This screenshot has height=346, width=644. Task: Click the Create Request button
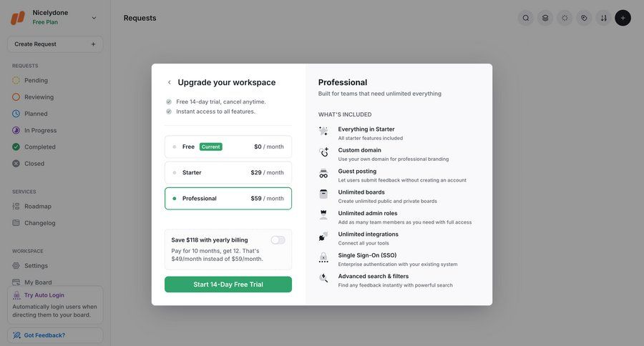pos(55,44)
